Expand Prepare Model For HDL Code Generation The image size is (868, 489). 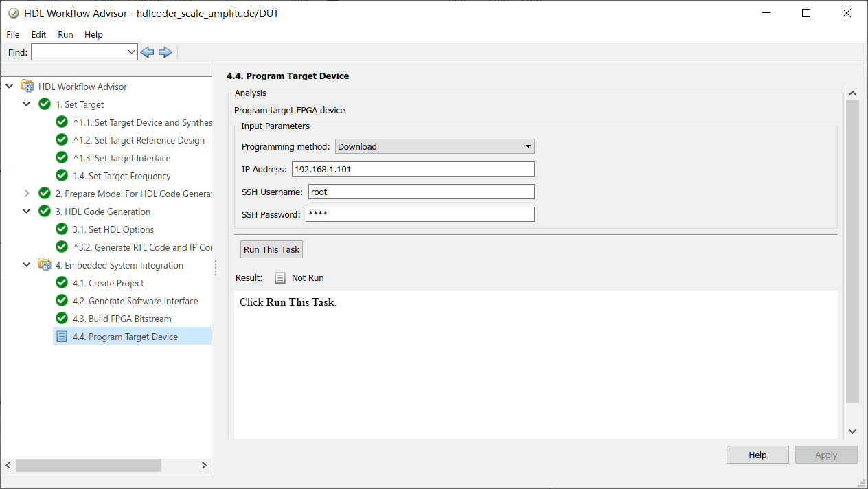[27, 194]
